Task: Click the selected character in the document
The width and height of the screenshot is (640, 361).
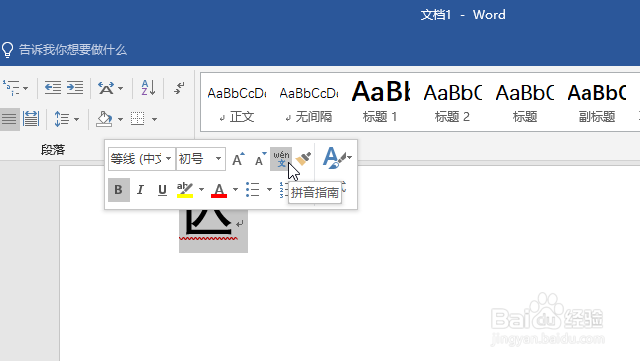Action: (208, 223)
